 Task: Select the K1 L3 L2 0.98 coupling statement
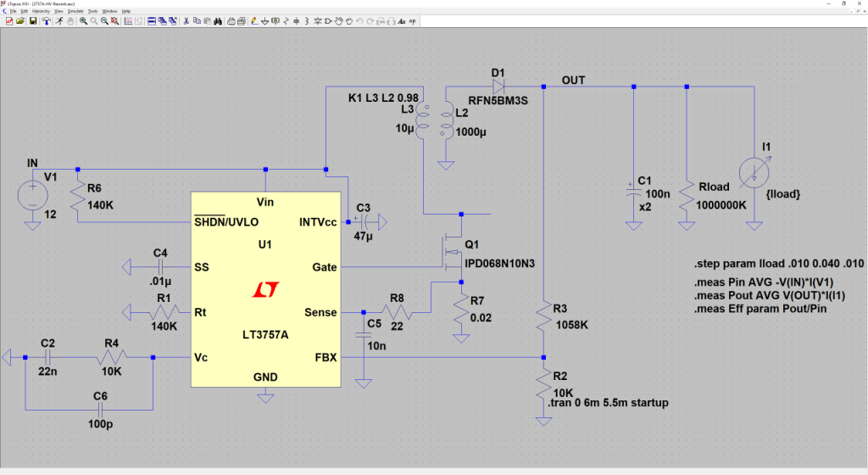tap(383, 98)
